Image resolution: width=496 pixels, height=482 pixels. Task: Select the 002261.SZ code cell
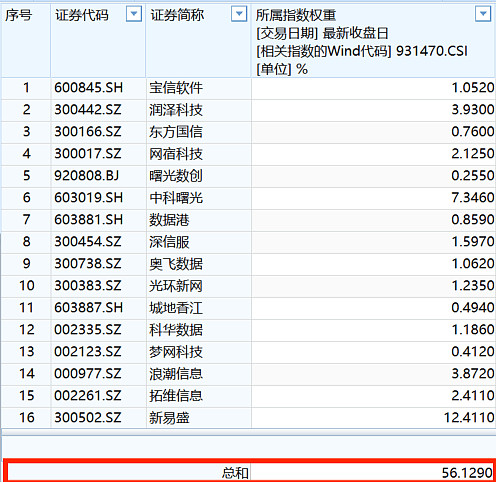(x=98, y=396)
